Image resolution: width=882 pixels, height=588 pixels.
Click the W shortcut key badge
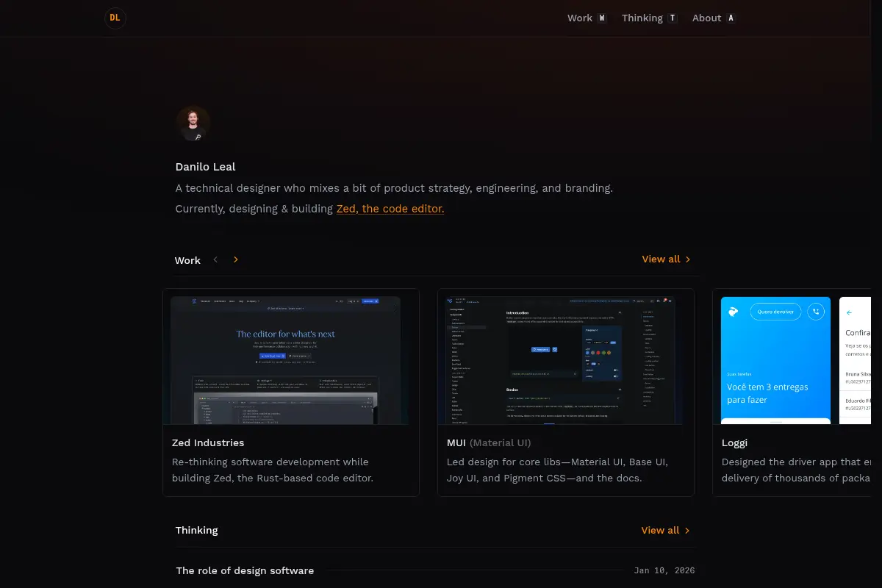pyautogui.click(x=602, y=18)
